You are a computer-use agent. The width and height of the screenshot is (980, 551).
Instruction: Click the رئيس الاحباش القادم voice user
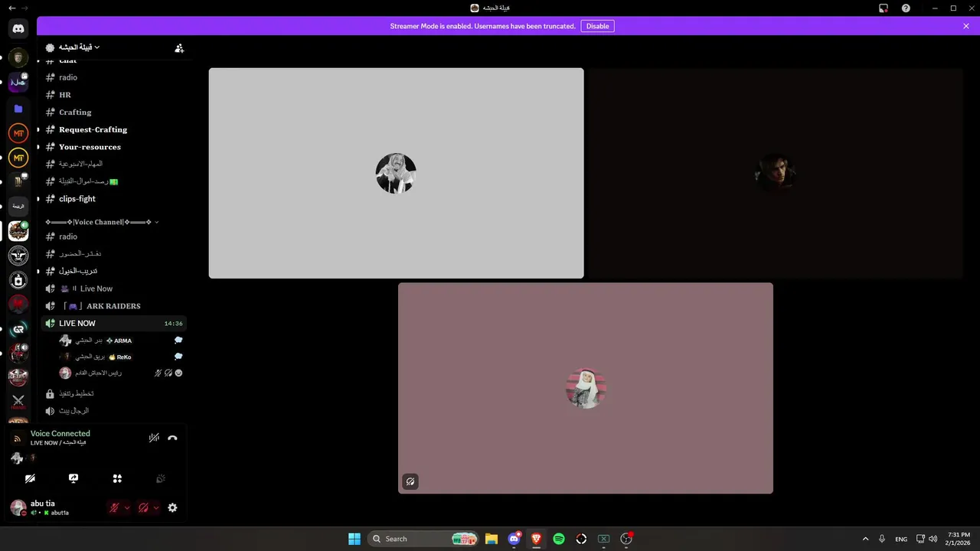tap(121, 373)
